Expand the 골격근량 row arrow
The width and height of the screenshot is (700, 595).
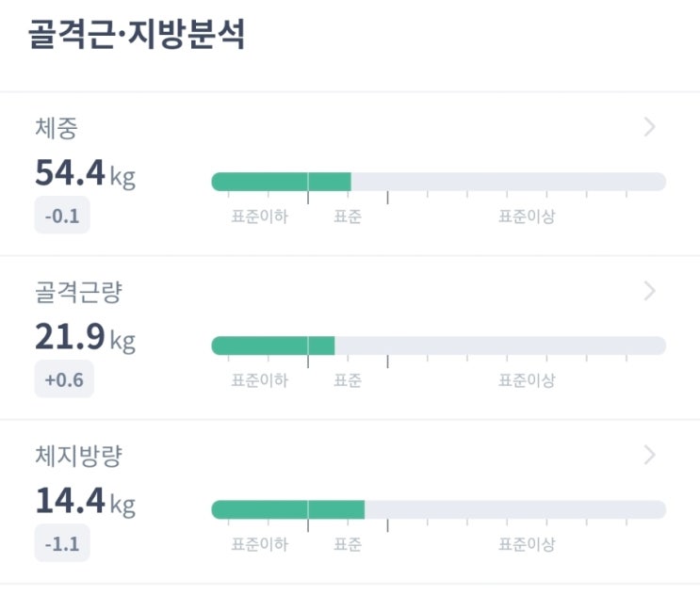point(649,292)
